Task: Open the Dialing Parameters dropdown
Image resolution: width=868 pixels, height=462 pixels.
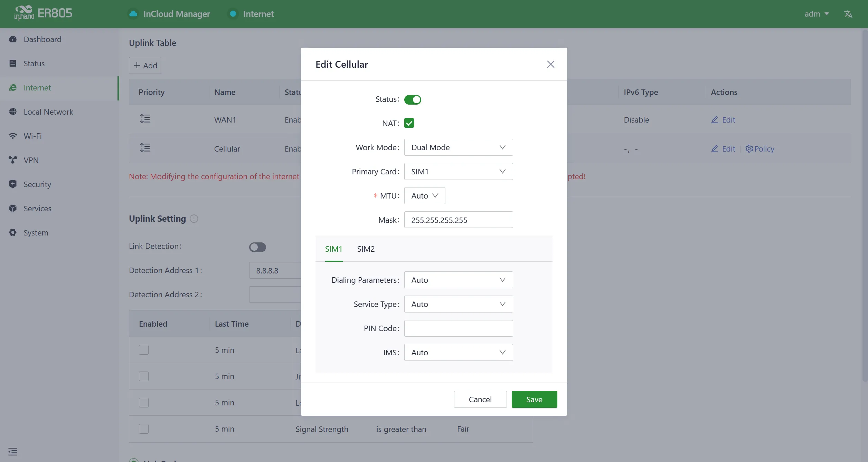Action: click(459, 280)
